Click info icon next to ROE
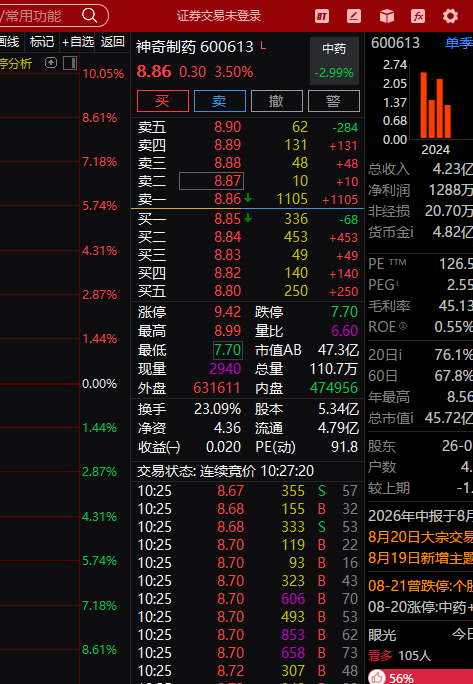Image resolution: width=473 pixels, height=684 pixels. [x=402, y=326]
